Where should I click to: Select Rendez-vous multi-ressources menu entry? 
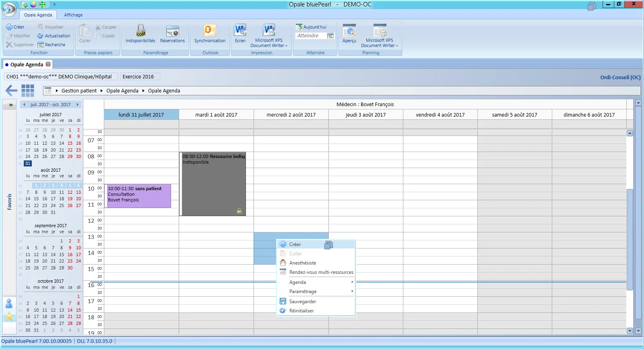point(316,272)
